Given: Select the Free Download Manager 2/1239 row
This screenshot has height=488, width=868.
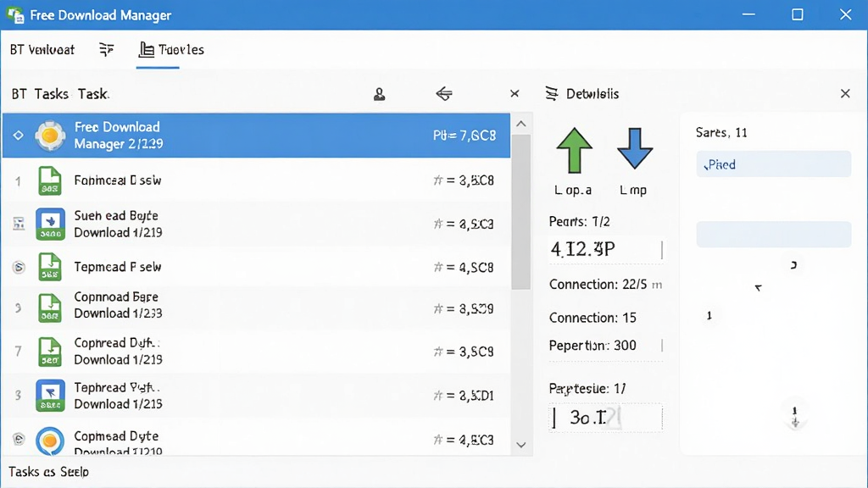Looking at the screenshot, I should 256,136.
